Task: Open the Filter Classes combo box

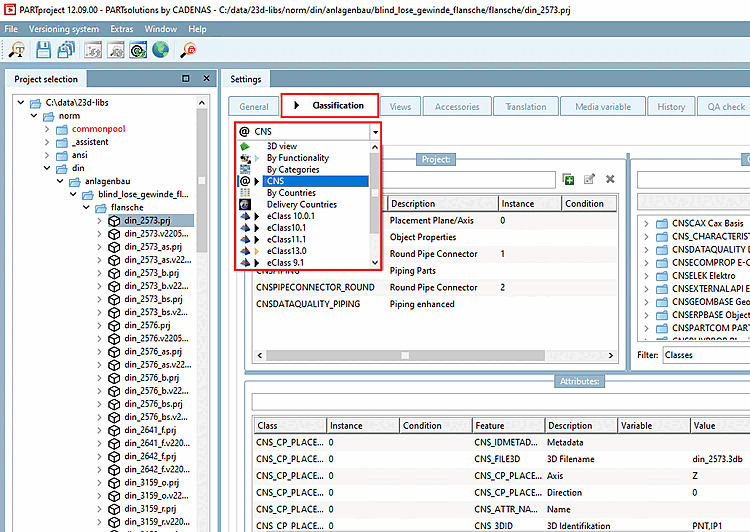Action: [x=706, y=355]
